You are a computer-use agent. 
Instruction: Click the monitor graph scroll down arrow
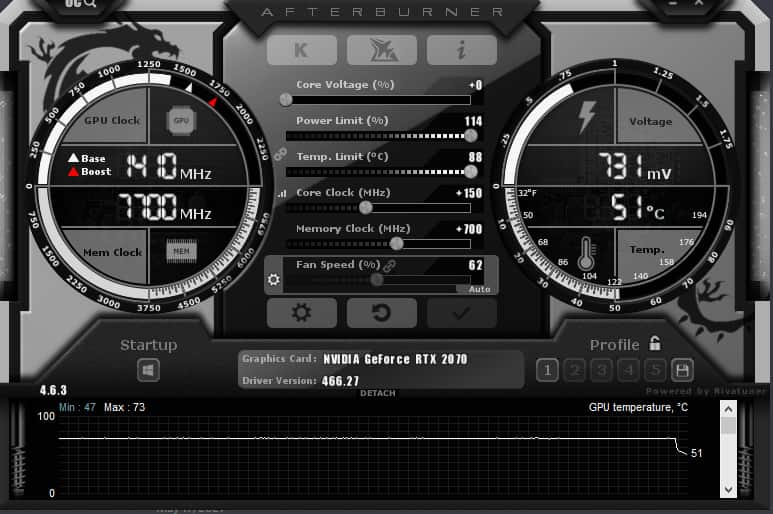point(728,489)
